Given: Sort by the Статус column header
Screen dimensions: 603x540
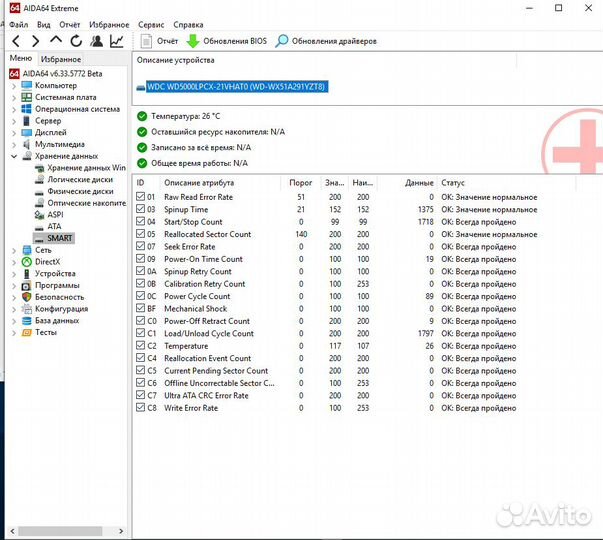Looking at the screenshot, I should click(x=507, y=183).
